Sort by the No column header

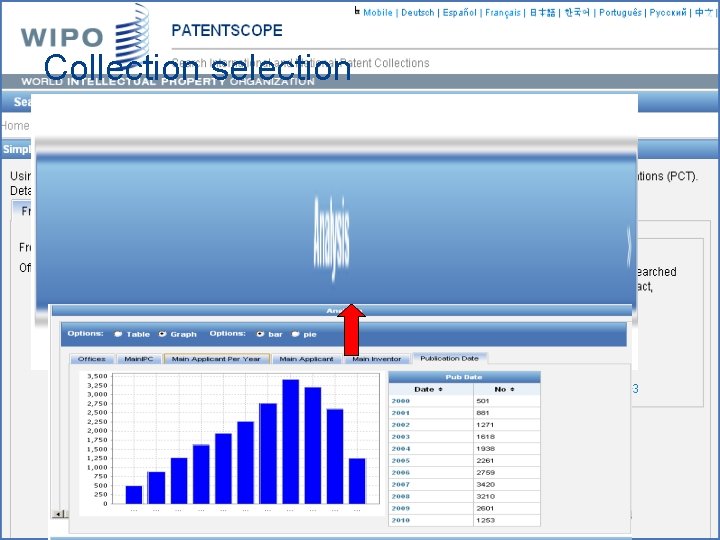[x=506, y=389]
